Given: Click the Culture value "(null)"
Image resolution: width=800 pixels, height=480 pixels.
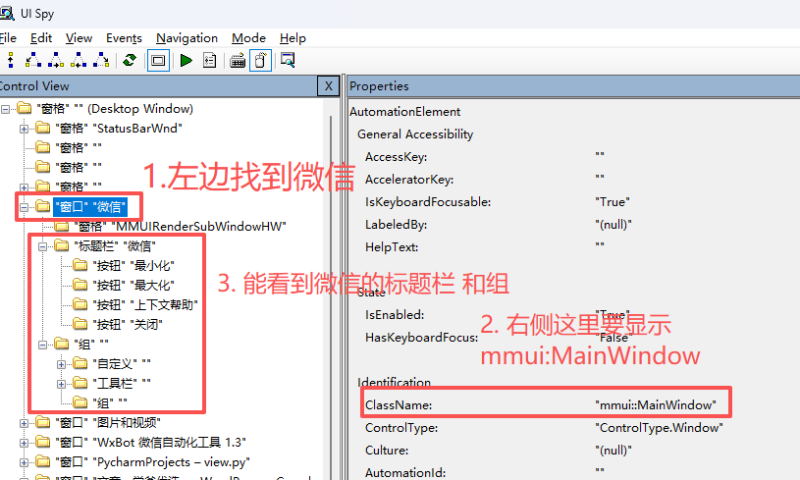Looking at the screenshot, I should point(613,450).
